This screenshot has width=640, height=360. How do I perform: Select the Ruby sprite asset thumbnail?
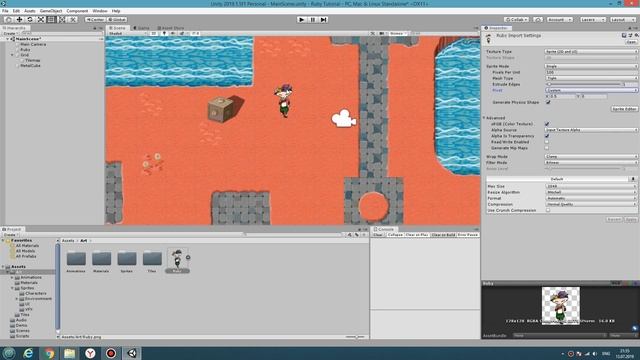(x=177, y=258)
